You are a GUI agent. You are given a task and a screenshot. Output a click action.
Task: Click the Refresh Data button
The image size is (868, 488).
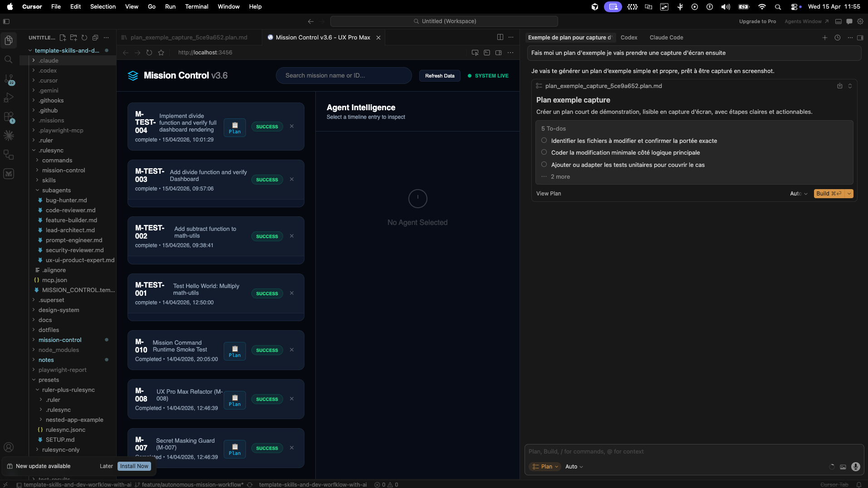[x=440, y=75]
